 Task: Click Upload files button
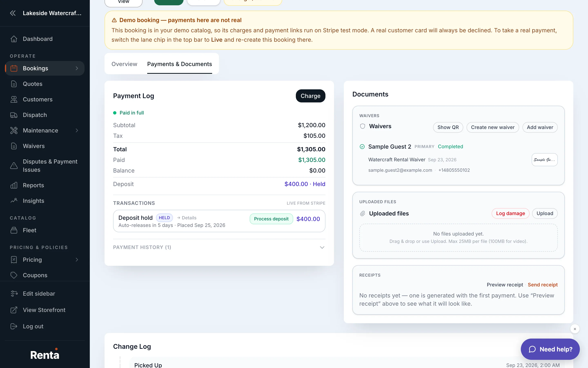[x=545, y=213]
